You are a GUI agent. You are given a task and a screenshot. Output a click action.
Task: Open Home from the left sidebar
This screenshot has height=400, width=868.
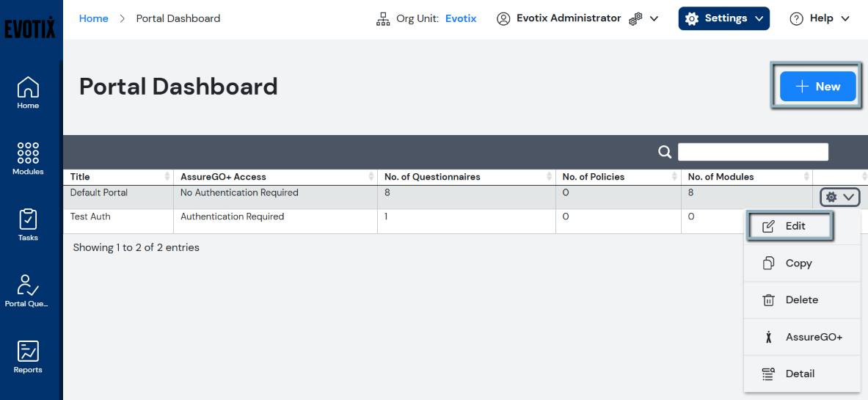(28, 92)
